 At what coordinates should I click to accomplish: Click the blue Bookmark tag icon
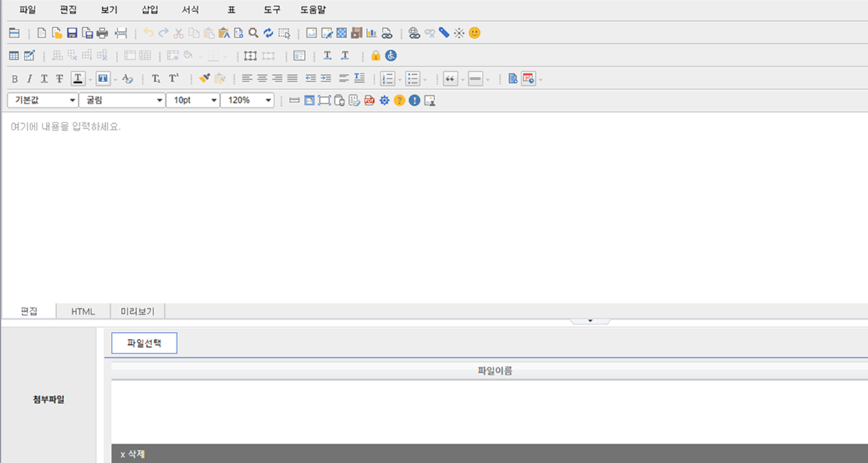coord(444,33)
